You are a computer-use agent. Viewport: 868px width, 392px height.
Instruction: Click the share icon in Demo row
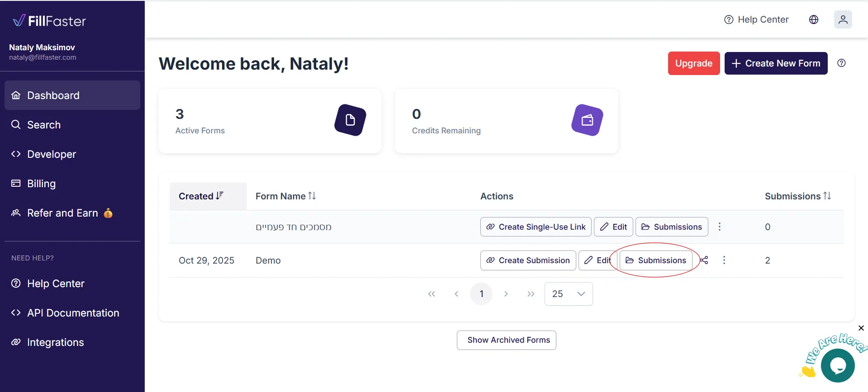point(704,260)
